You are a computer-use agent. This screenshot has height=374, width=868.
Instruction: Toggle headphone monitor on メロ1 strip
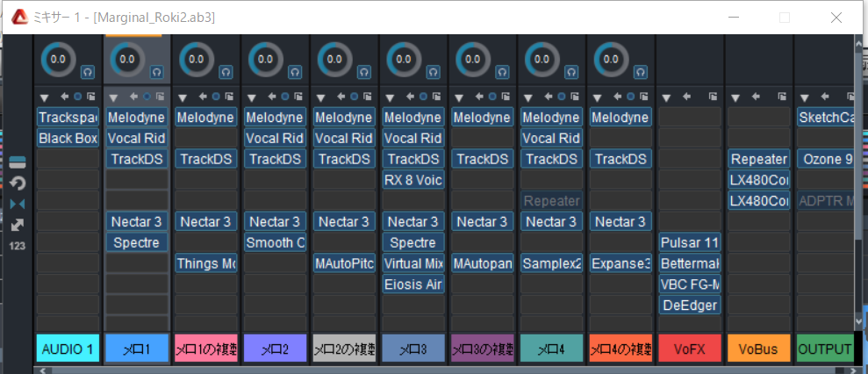156,72
